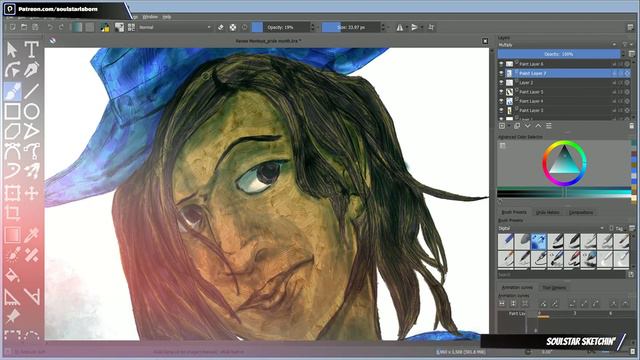This screenshot has width=640, height=360.
Task: Open the Window menu
Action: pos(150,17)
